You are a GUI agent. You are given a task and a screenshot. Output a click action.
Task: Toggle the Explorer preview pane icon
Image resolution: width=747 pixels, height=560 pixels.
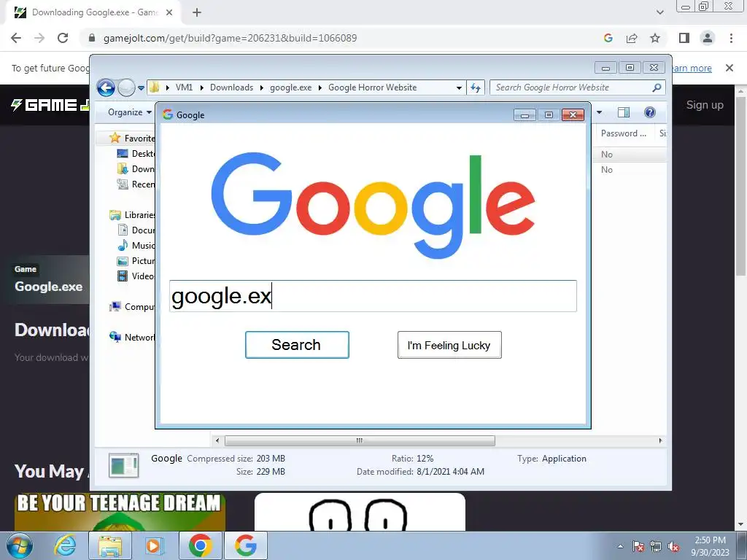624,112
